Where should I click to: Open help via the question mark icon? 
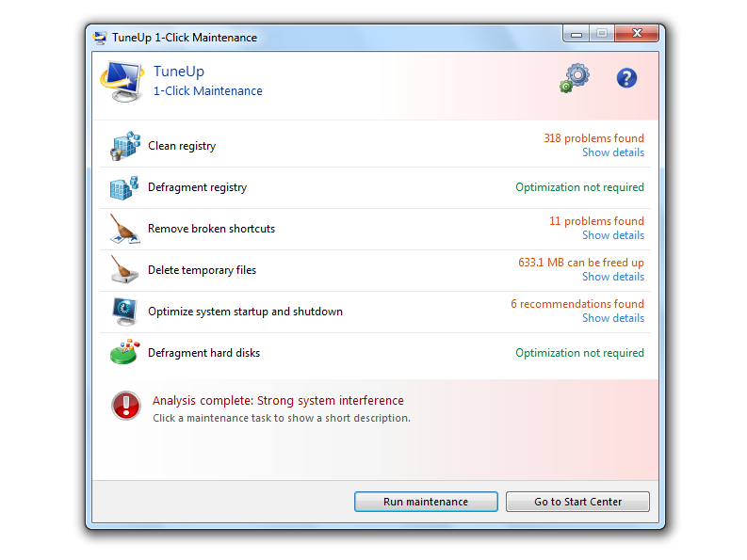pyautogui.click(x=626, y=77)
